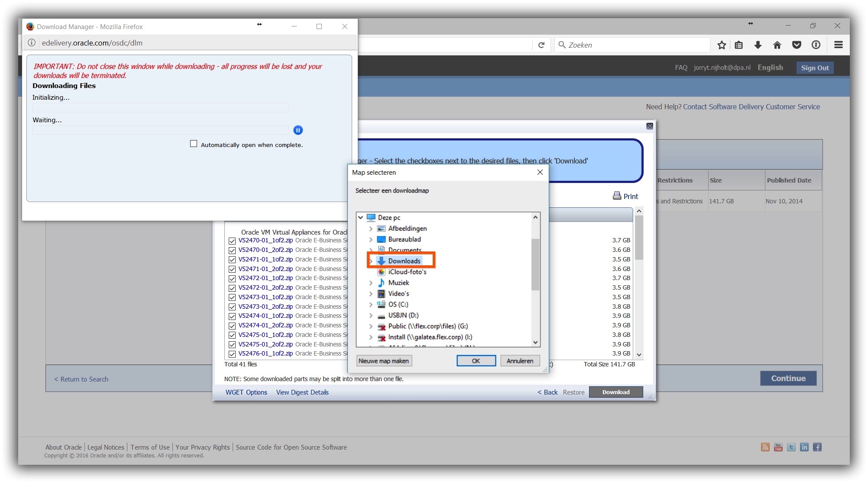The width and height of the screenshot is (868, 483).
Task: Open the V52471-01_2of2.zip file link
Action: [266, 269]
